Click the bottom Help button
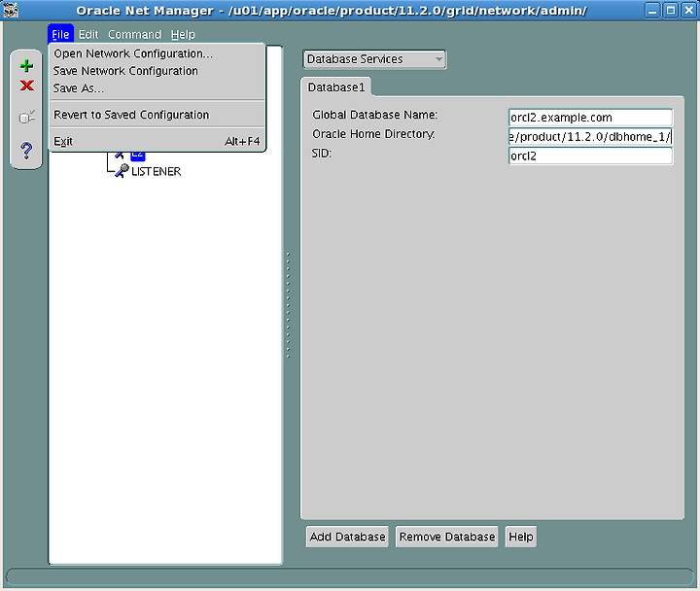The width and height of the screenshot is (700, 591). [x=521, y=537]
